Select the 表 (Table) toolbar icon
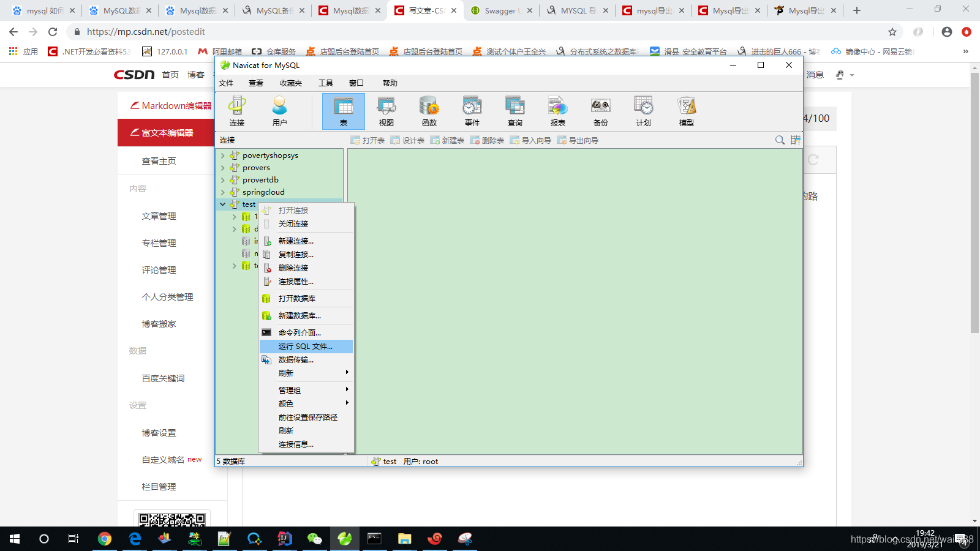 coord(344,111)
